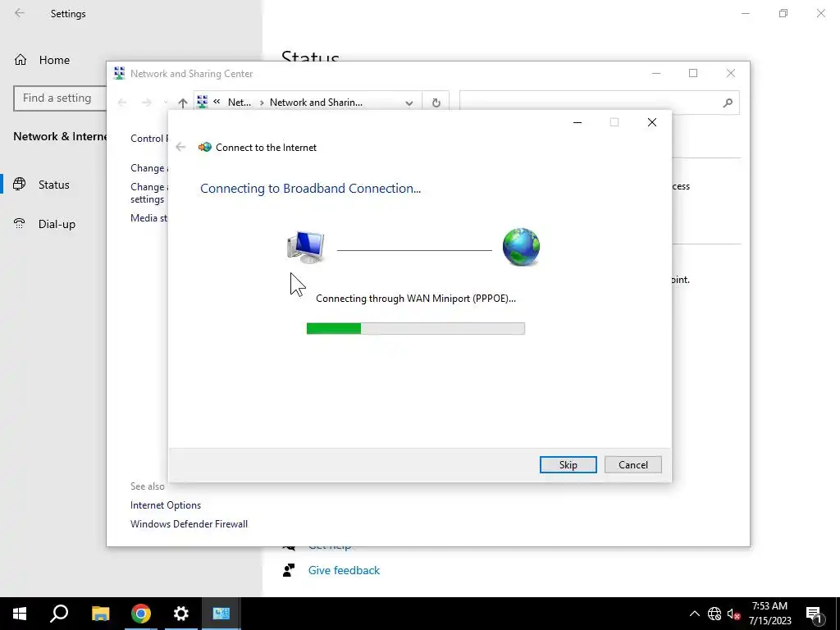Open File Explorer from taskbar
Screen dimensions: 840x630
click(x=100, y=614)
